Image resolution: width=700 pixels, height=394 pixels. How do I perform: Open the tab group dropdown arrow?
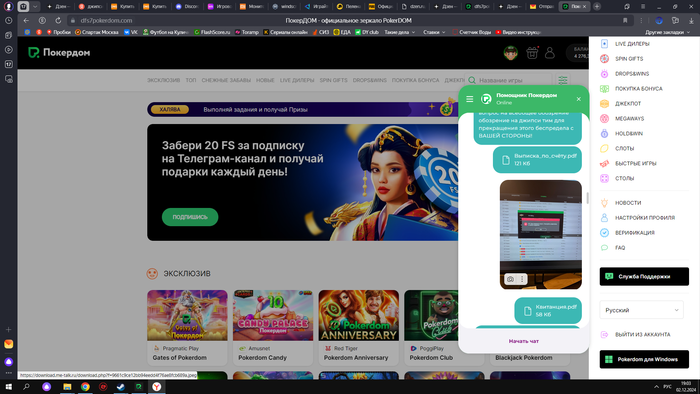(x=35, y=7)
